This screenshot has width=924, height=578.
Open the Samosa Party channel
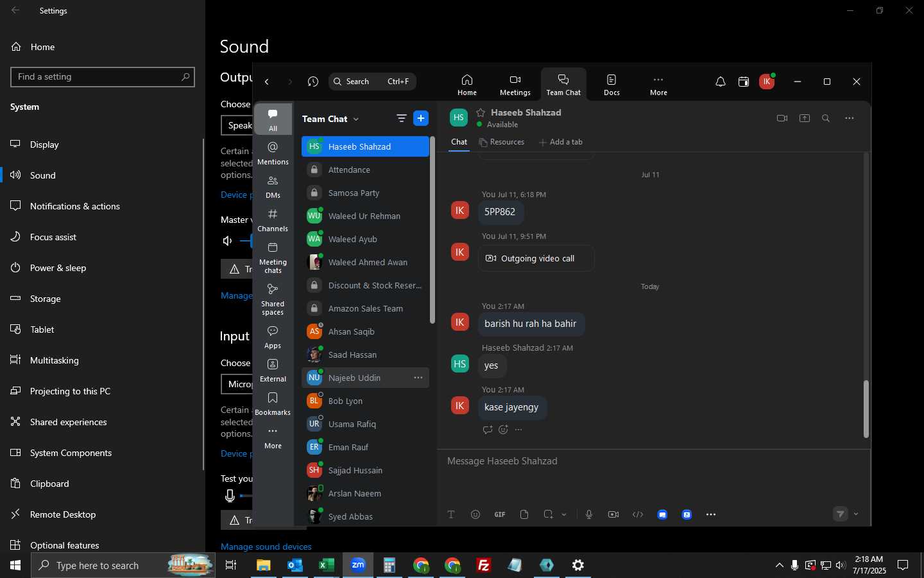pos(365,193)
